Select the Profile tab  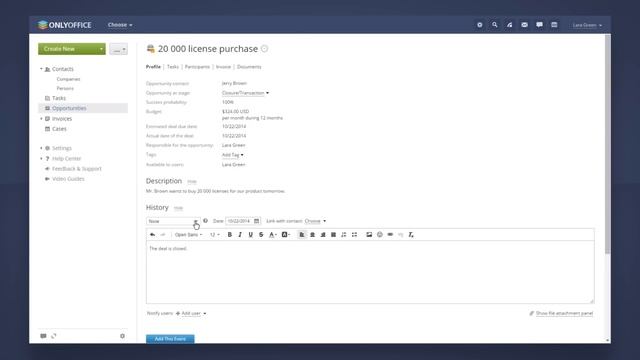(x=153, y=67)
